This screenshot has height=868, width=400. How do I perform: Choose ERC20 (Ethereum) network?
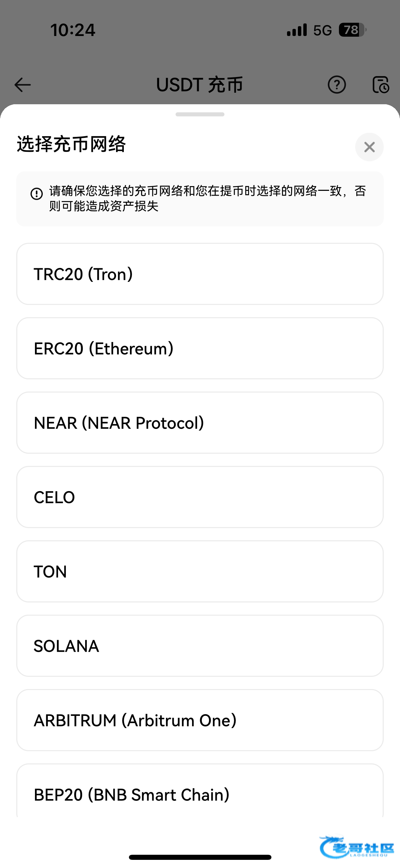click(x=200, y=348)
